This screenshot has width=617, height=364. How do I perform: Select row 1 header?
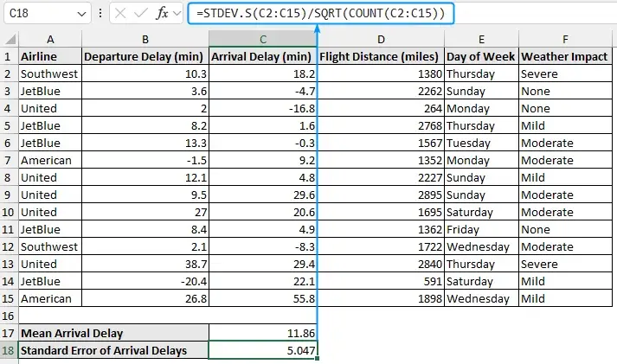9,56
